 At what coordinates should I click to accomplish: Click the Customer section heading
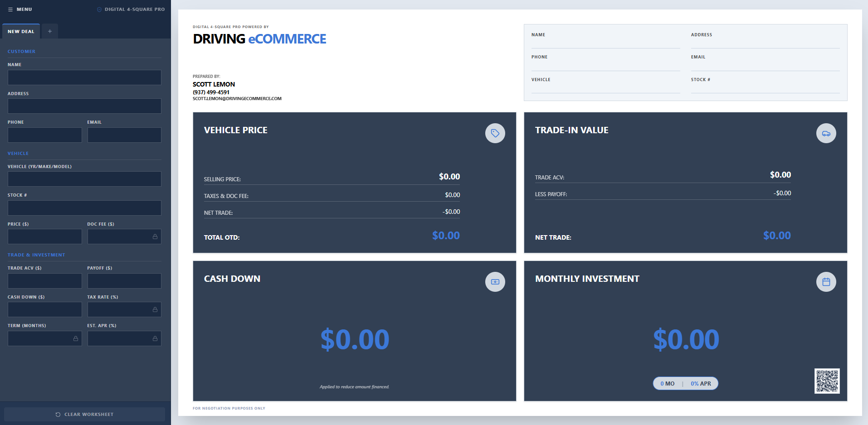(21, 51)
